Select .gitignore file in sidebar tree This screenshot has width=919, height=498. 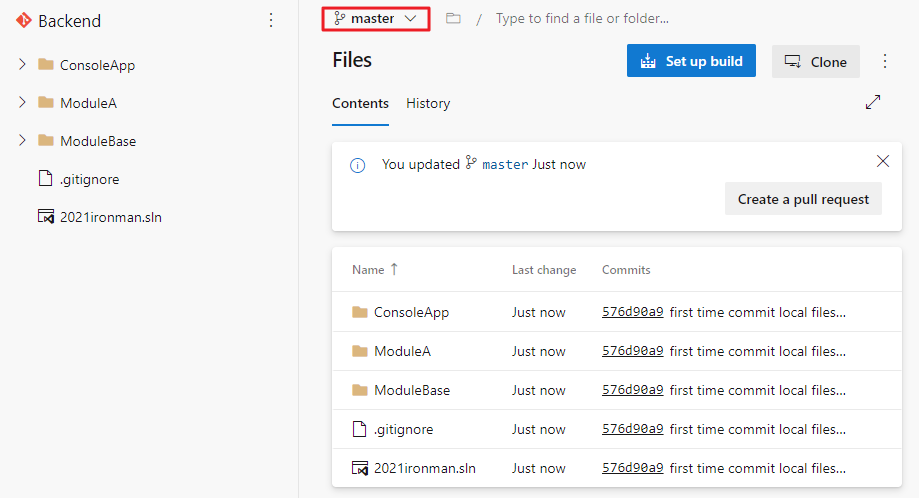[x=89, y=179]
